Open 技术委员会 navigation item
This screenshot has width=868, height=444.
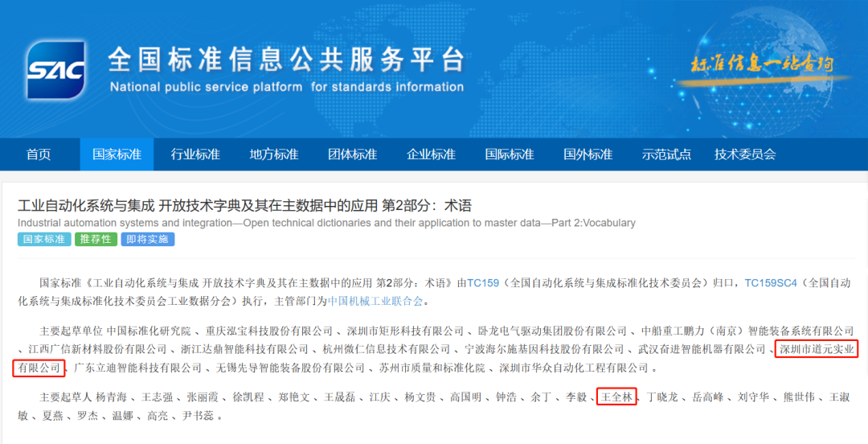pos(745,154)
